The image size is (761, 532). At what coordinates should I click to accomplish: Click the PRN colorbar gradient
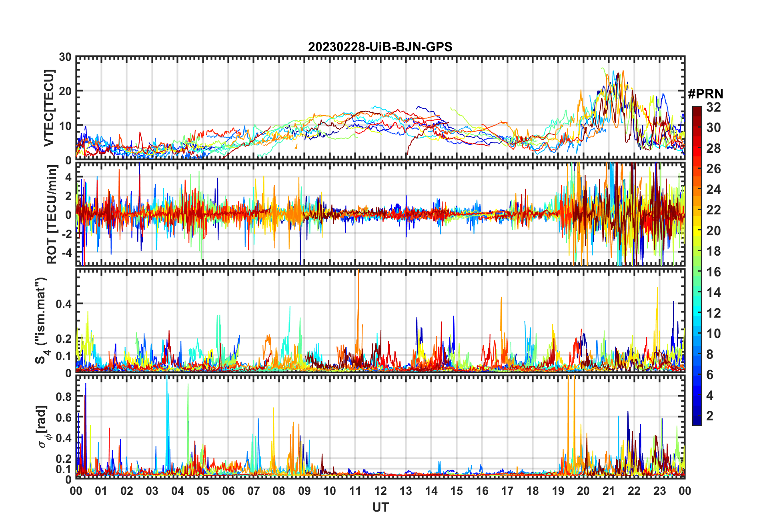coord(697,266)
